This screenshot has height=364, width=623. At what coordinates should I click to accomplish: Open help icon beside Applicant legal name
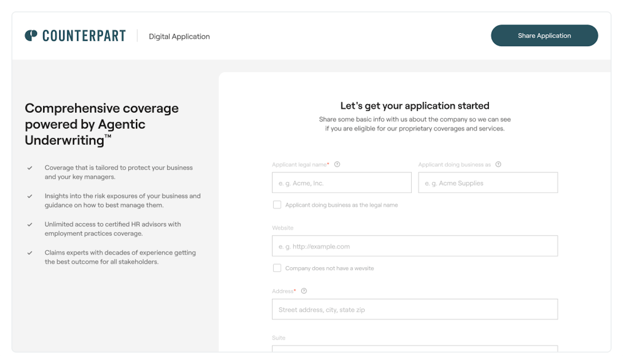tap(337, 165)
